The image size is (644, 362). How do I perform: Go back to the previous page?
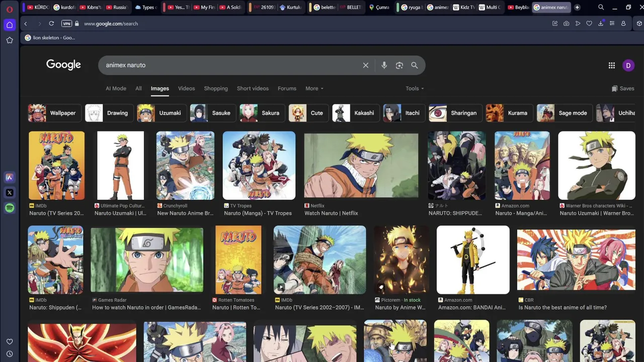26,24
